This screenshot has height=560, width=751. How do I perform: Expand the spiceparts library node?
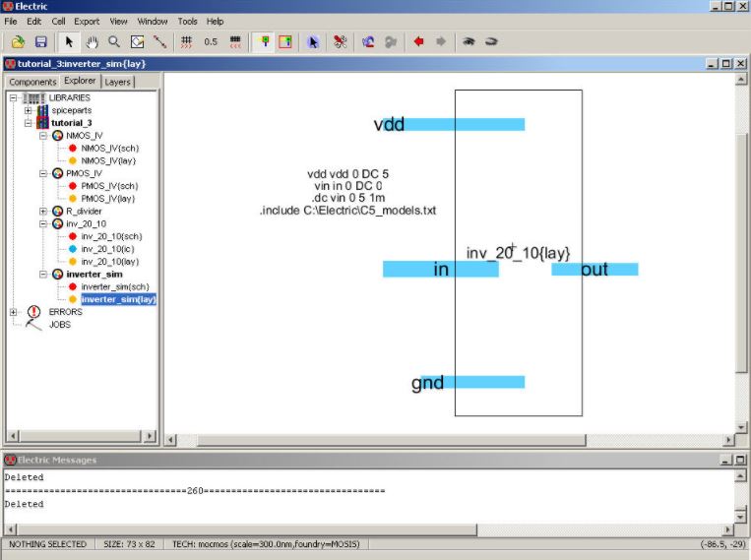click(29, 110)
